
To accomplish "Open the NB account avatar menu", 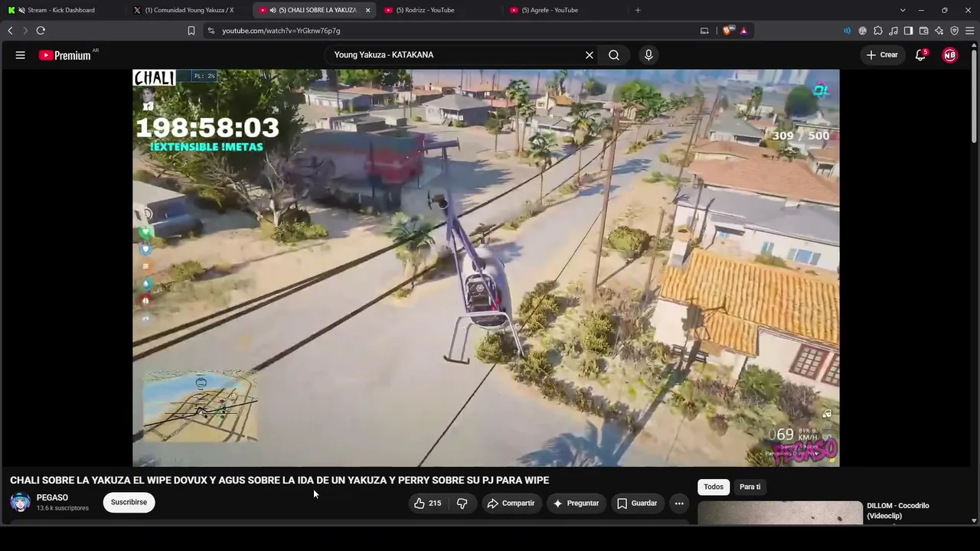I will 950,55.
